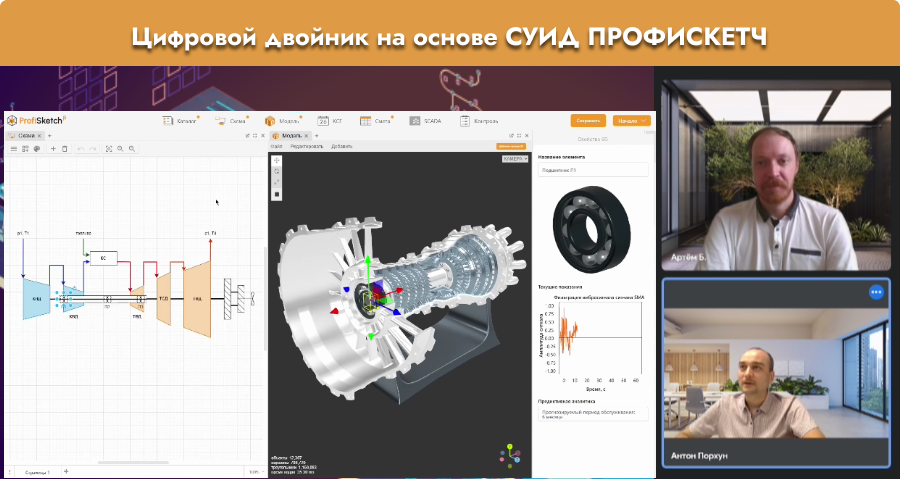Select the orange ТНД turbine block
Image resolution: width=900 pixels, height=479 pixels.
[197, 299]
